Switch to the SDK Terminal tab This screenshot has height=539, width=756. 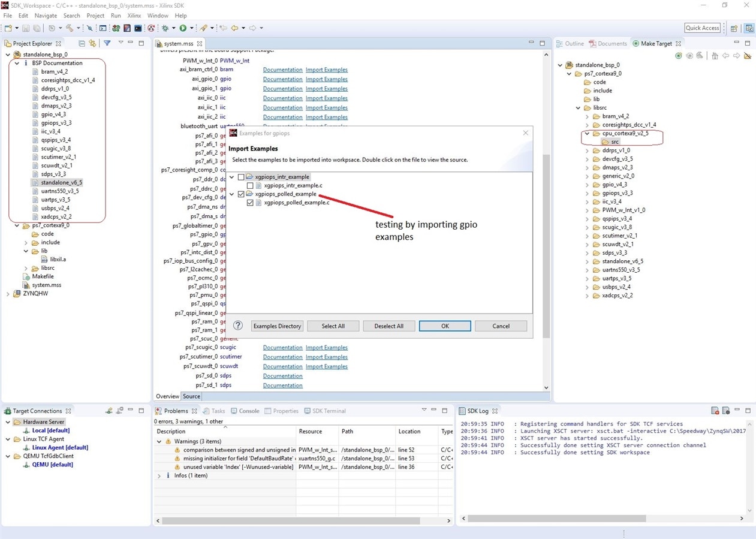tap(324, 411)
